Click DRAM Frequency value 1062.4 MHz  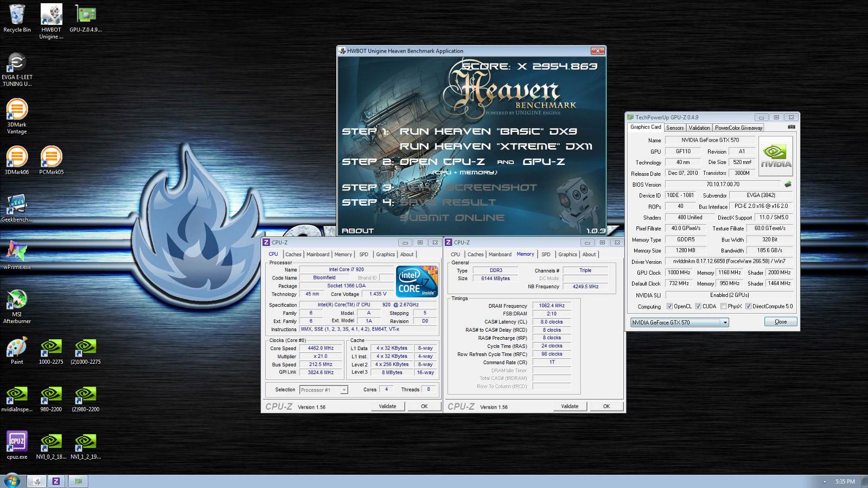point(551,306)
